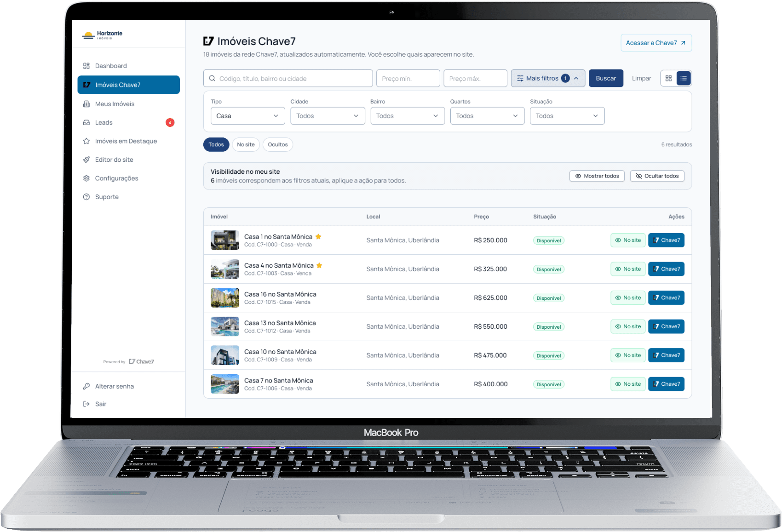Toggle No site visibility for Casa 16
This screenshot has height=532, width=782.
pyautogui.click(x=628, y=297)
